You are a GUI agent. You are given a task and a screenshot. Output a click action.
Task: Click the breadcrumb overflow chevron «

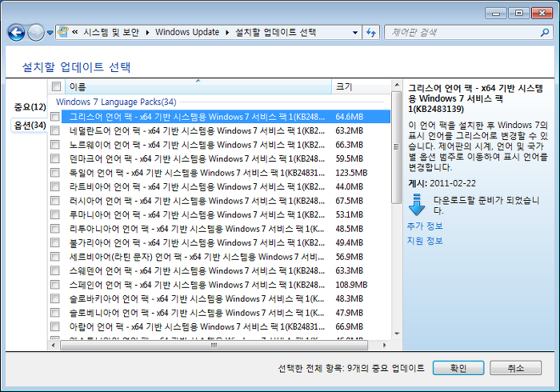[x=75, y=33]
